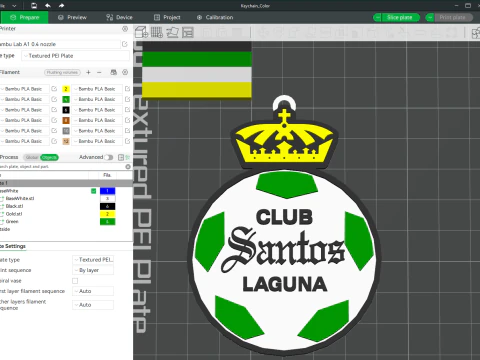Switch to the Preview tab
The image size is (480, 360).
[x=72, y=17]
